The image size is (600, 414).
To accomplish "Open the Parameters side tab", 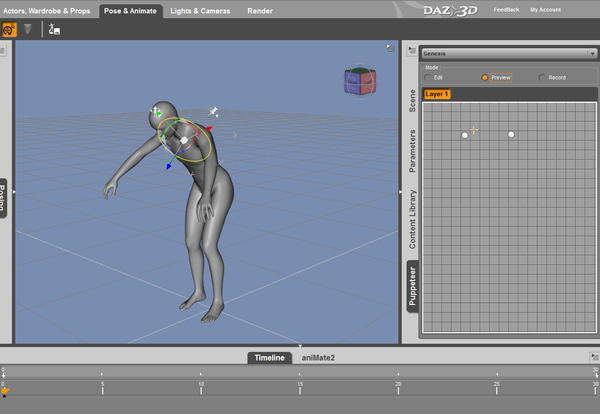I will (412, 151).
